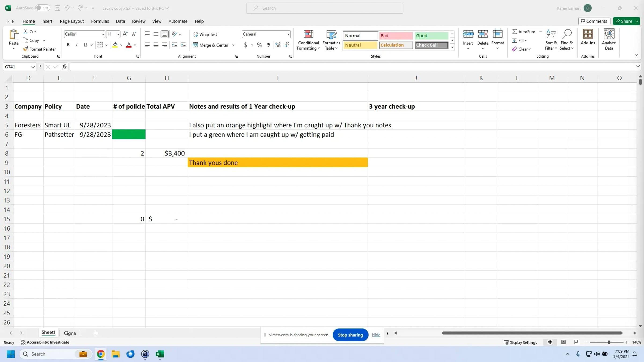
Task: Expand the Paste options arrow
Action: point(14,49)
